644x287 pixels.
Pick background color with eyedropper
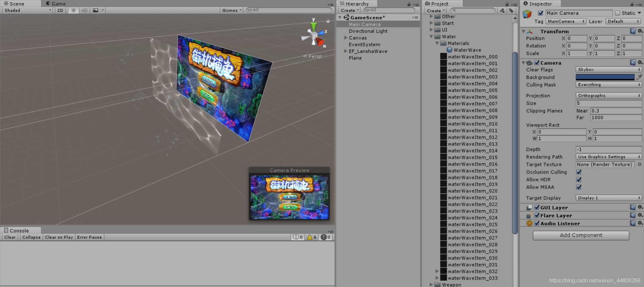(639, 77)
